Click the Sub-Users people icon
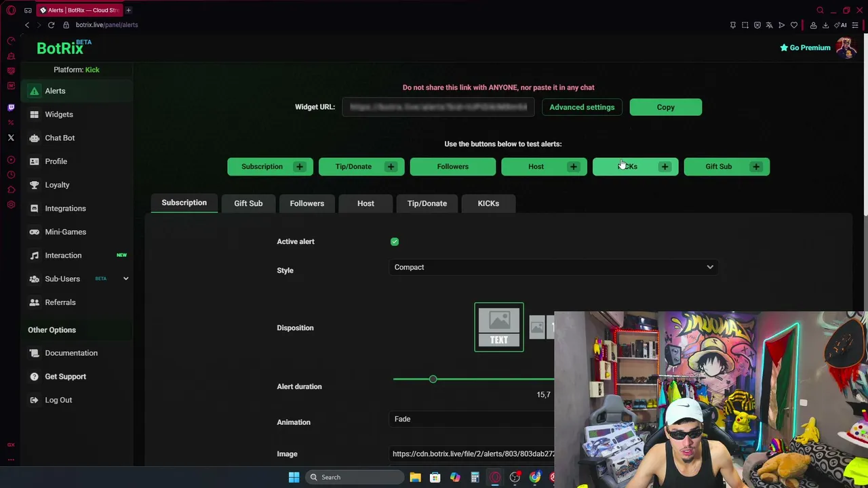Image resolution: width=868 pixels, height=488 pixels. coord(34,279)
